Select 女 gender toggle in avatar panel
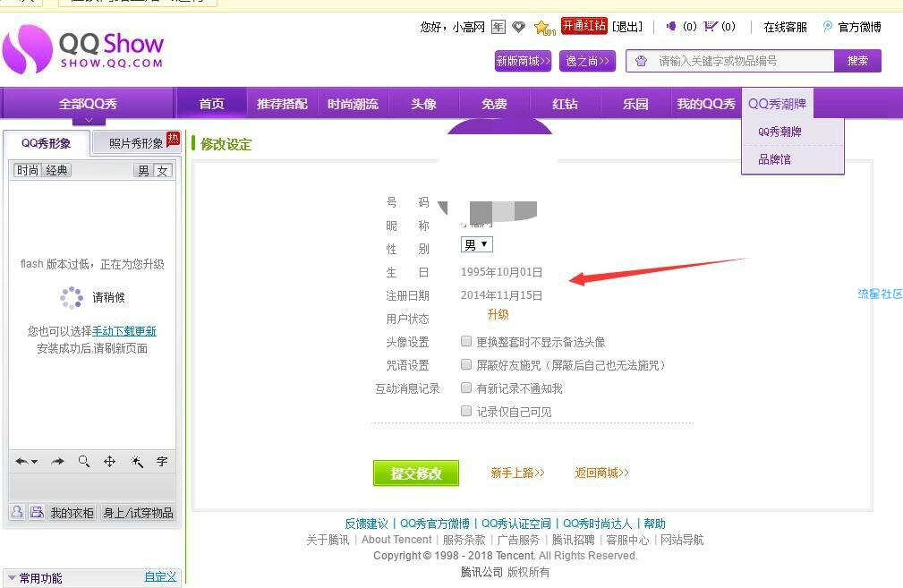 pos(162,170)
